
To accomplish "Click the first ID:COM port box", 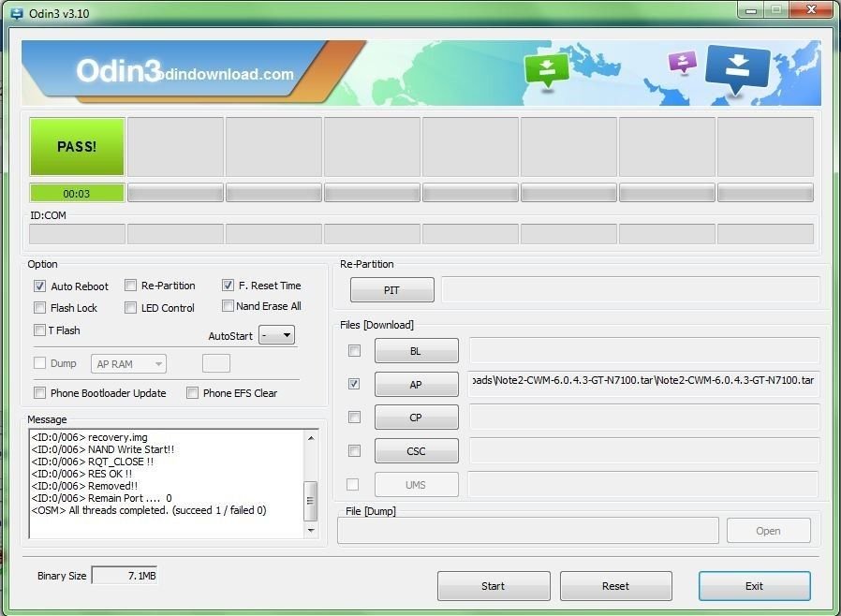I will pyautogui.click(x=77, y=234).
